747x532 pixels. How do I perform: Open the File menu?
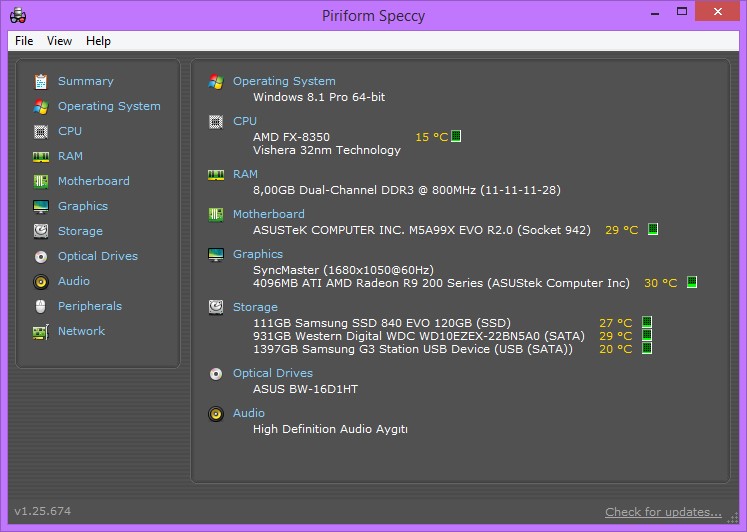24,41
